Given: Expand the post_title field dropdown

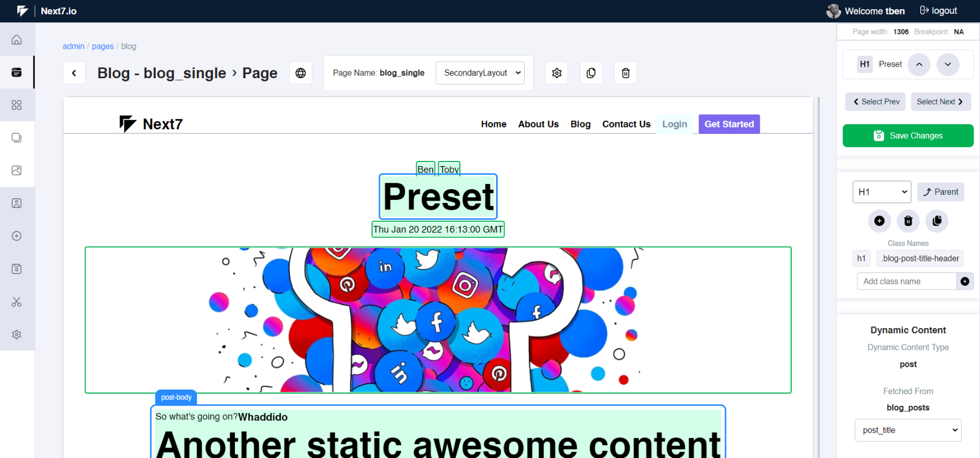Looking at the screenshot, I should tap(908, 430).
